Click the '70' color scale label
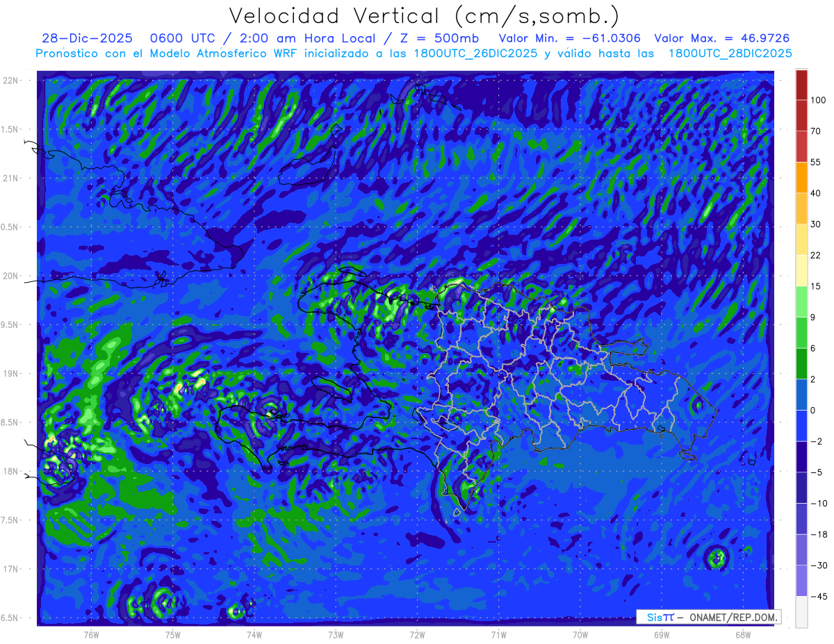The width and height of the screenshot is (834, 644). tap(816, 131)
